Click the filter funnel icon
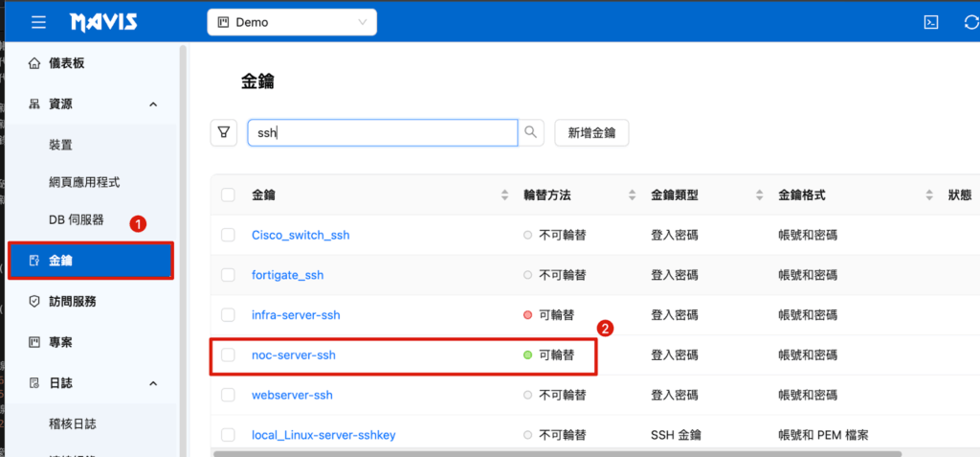Image resolution: width=980 pixels, height=457 pixels. click(224, 133)
